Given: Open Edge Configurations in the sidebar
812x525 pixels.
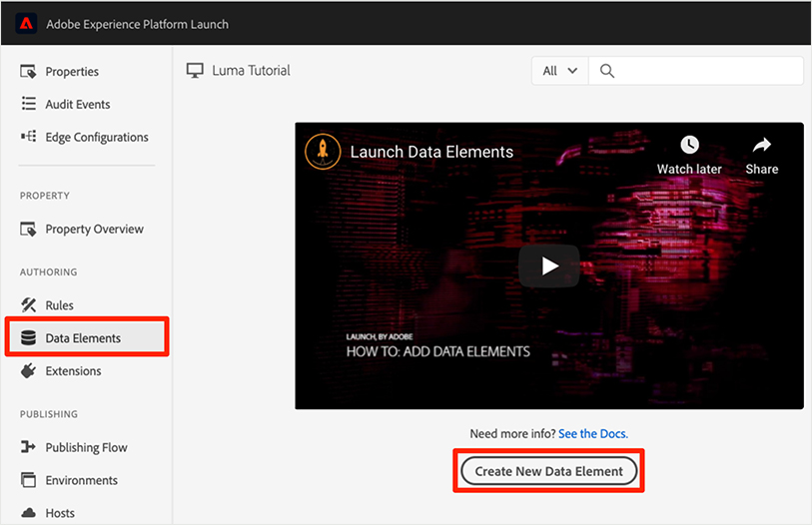Looking at the screenshot, I should [x=97, y=137].
